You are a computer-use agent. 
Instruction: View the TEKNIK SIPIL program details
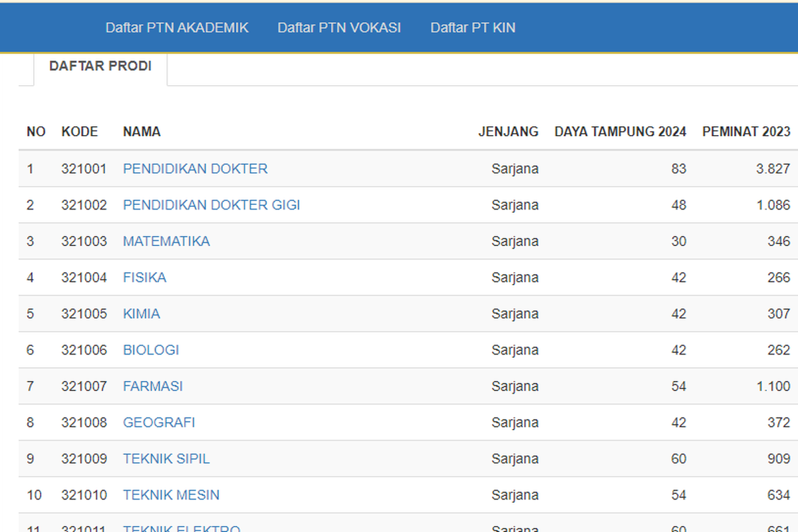166,459
